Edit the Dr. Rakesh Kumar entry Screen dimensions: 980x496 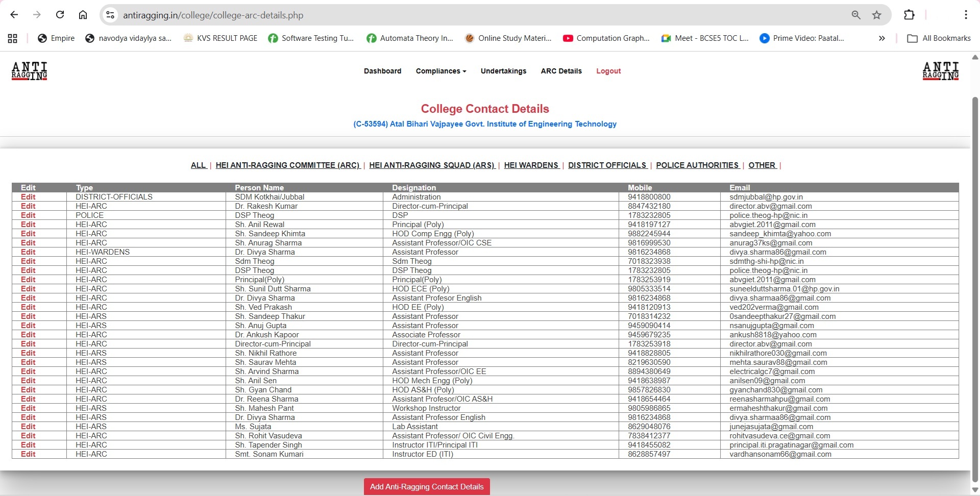coord(28,206)
